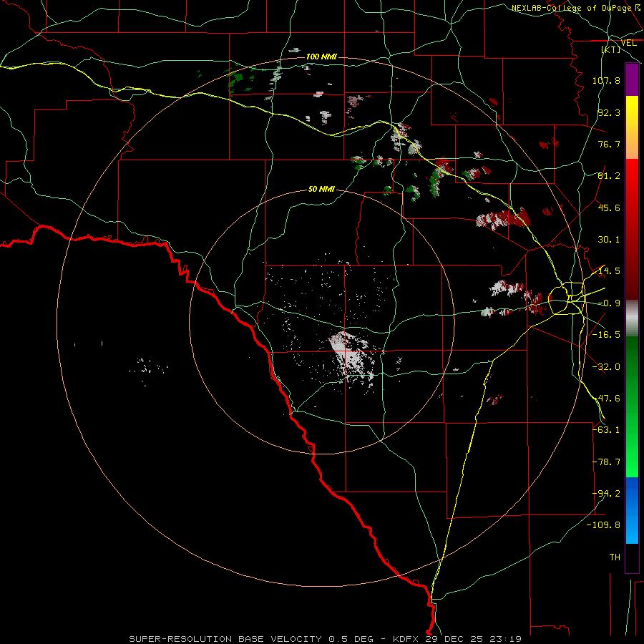Click the -94.2 velocity scale value
644x644 pixels.
coord(606,494)
